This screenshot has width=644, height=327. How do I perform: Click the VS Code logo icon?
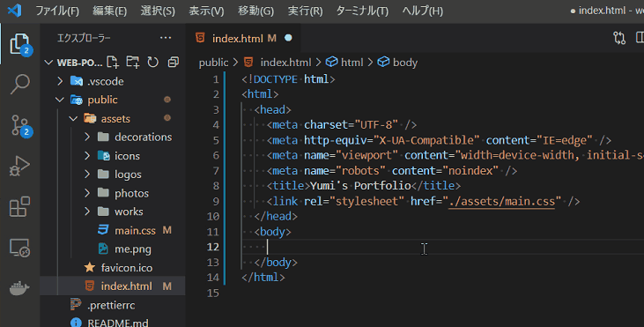click(15, 11)
